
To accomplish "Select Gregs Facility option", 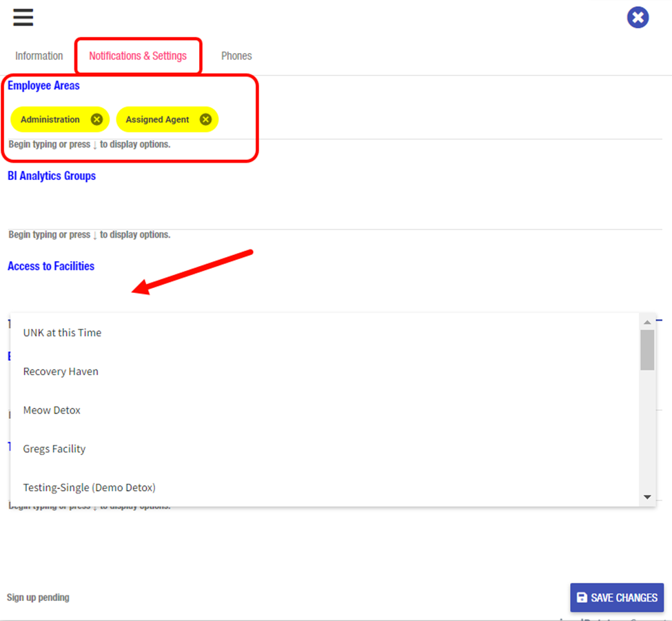I will point(54,449).
